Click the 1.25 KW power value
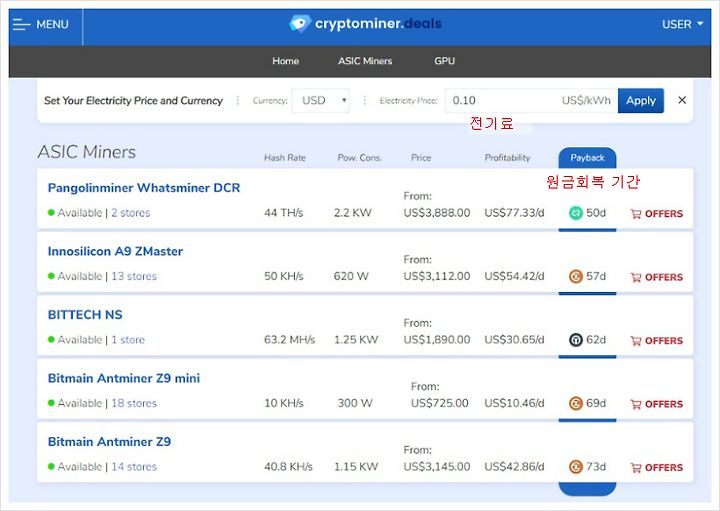720x511 pixels. (356, 339)
